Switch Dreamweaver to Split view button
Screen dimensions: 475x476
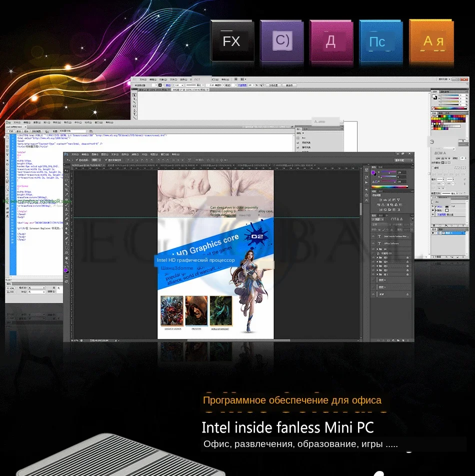pos(18,131)
